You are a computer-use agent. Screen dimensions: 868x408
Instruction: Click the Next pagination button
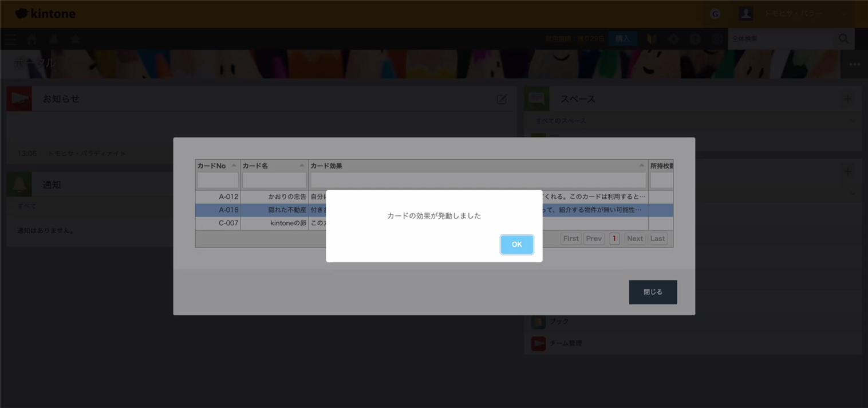pyautogui.click(x=635, y=238)
